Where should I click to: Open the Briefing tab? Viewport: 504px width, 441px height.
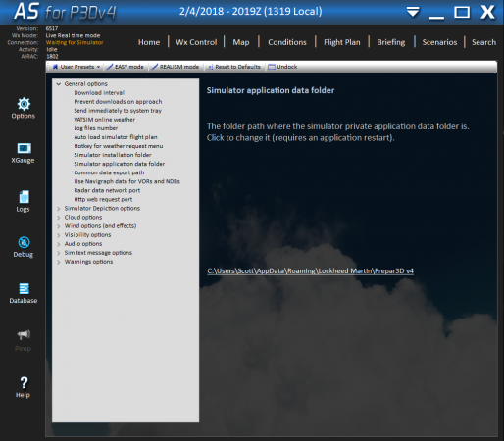click(391, 42)
